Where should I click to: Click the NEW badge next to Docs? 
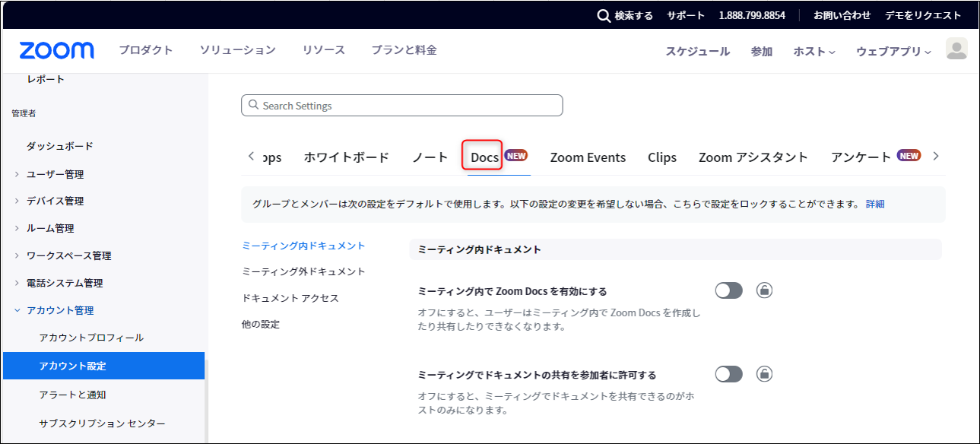(516, 154)
